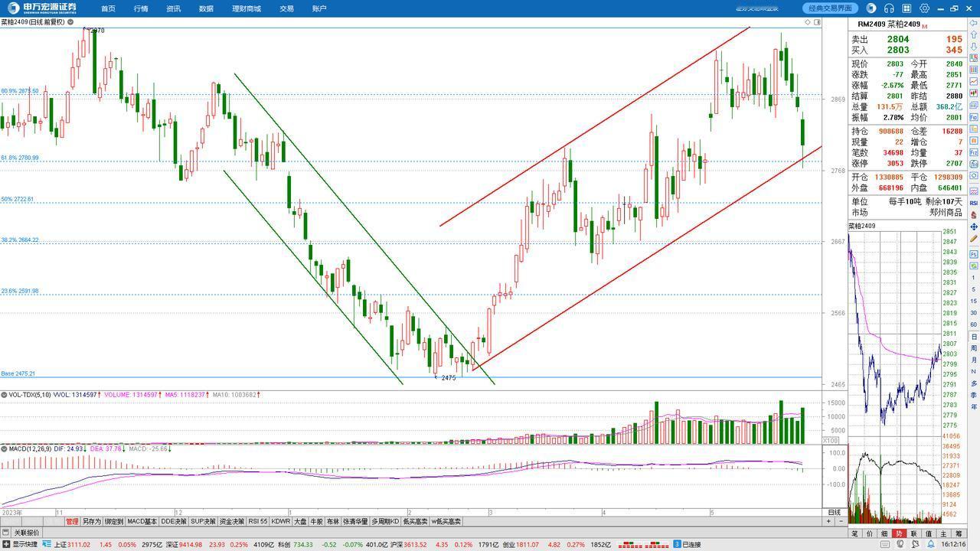Click the keyboard icon in status bar
The width and height of the screenshot is (980, 551).
point(886,545)
